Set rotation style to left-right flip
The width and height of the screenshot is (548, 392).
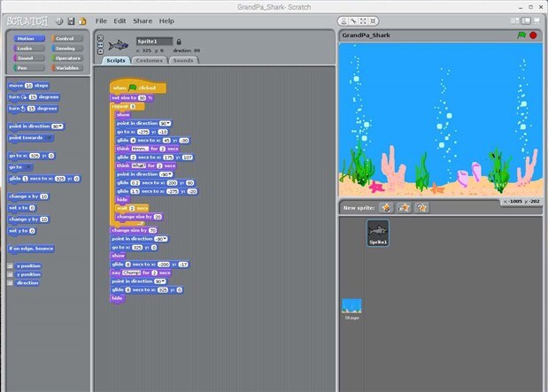click(100, 45)
